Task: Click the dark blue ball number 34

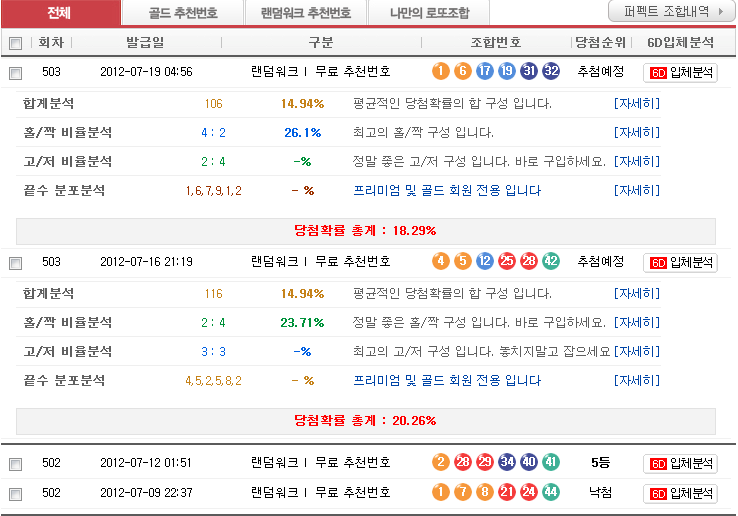Action: 507,463
